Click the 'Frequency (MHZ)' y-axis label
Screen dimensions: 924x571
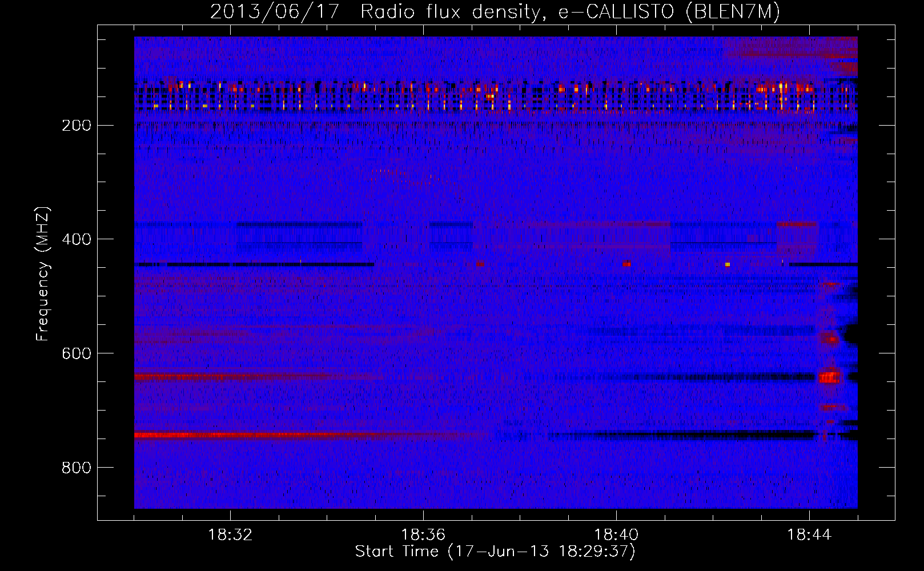click(43, 274)
